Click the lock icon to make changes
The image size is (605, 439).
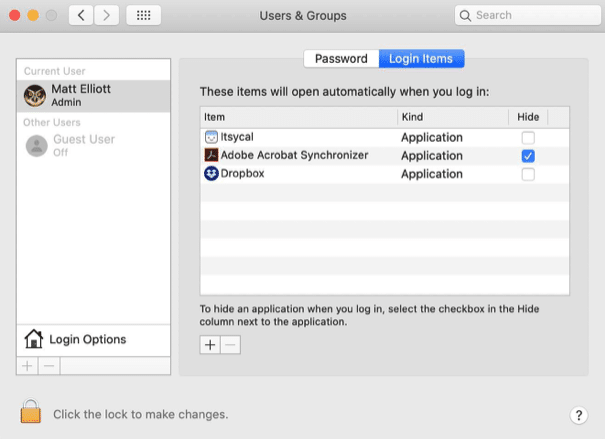(31, 411)
